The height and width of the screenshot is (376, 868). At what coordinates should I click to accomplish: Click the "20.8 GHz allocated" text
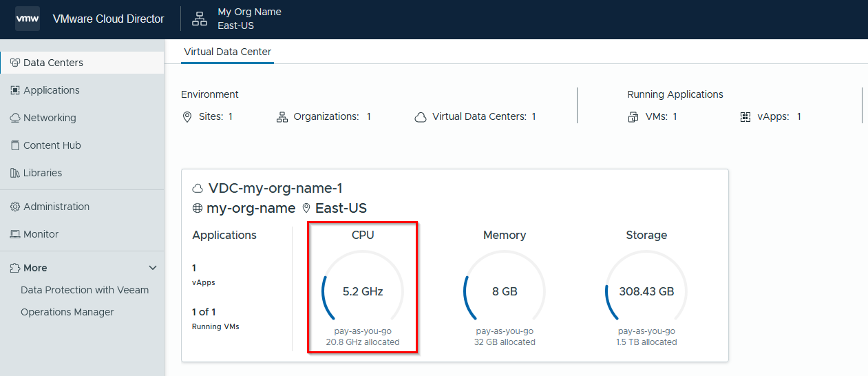click(363, 342)
